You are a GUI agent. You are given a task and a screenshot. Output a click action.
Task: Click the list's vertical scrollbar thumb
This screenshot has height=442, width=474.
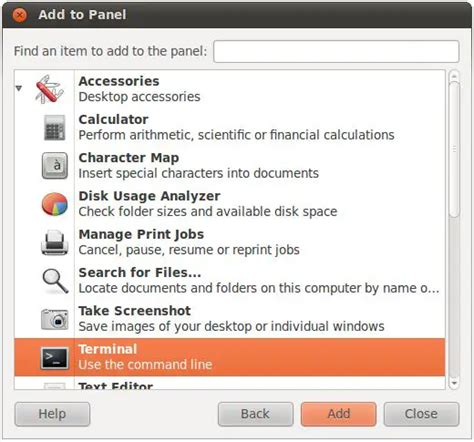(454, 149)
